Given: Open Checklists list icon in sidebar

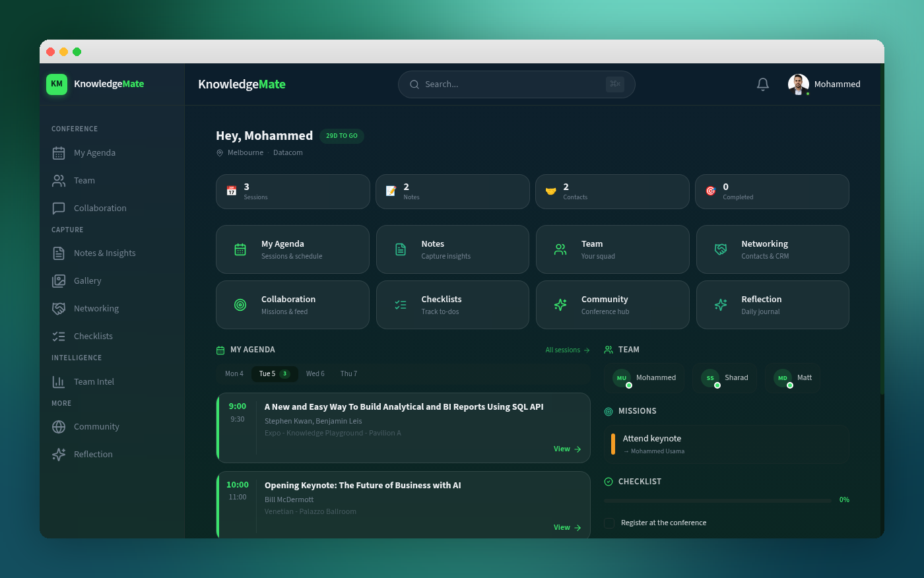Looking at the screenshot, I should point(59,337).
